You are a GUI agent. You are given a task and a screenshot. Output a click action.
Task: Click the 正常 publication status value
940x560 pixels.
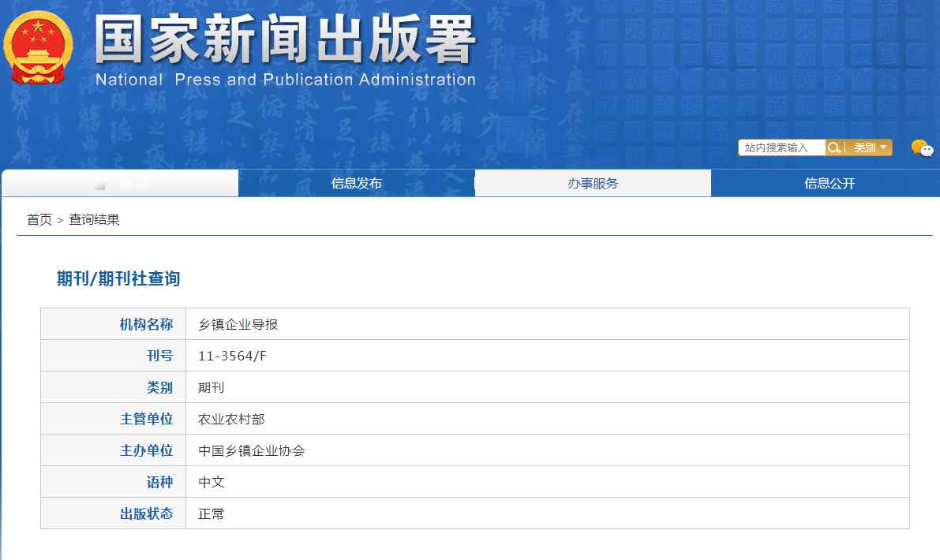click(212, 513)
